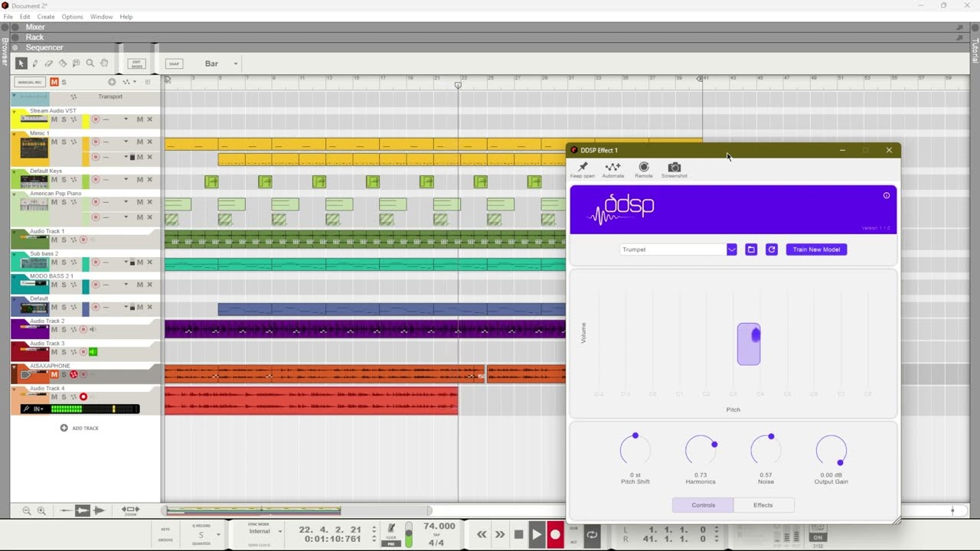Image resolution: width=980 pixels, height=551 pixels.
Task: Select the Mute tool
Action: pyautogui.click(x=77, y=64)
